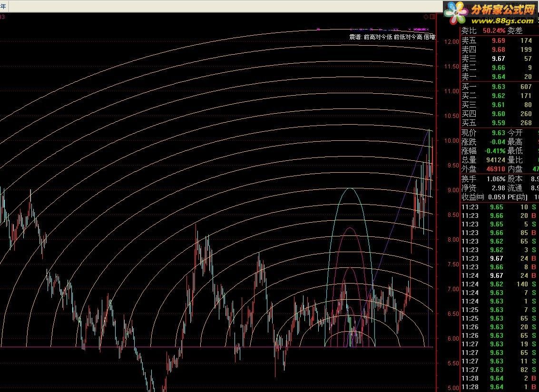
Task: Select the 12.00 price axis label
Action: coord(451,41)
